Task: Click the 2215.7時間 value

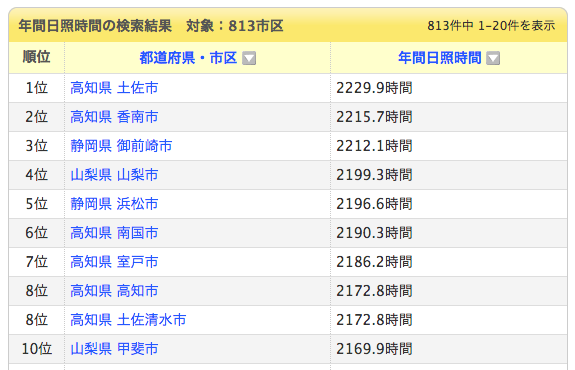Action: pos(374,117)
